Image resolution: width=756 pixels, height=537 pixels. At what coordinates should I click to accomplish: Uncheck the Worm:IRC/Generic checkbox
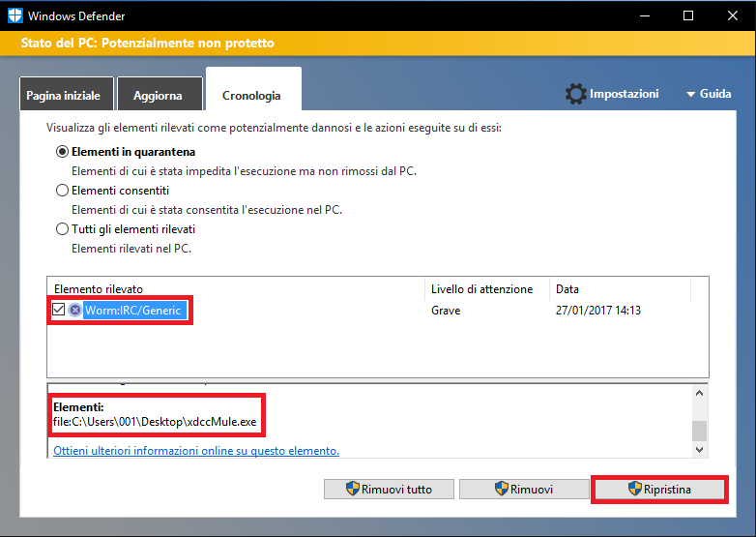[58, 311]
